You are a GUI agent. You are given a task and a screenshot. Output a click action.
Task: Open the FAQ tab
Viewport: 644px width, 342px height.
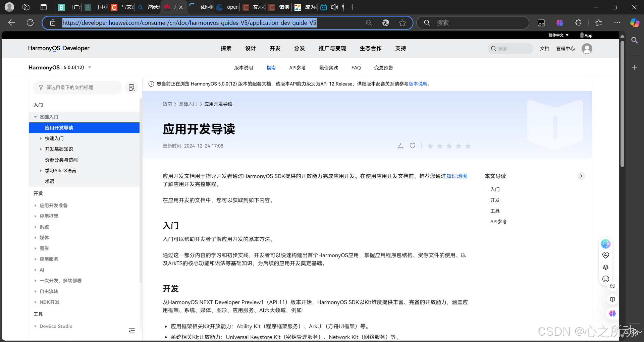pyautogui.click(x=356, y=68)
